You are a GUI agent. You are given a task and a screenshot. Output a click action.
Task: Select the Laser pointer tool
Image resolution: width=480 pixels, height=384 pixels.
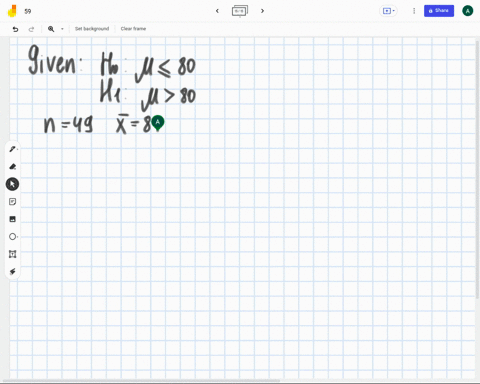[x=12, y=271]
